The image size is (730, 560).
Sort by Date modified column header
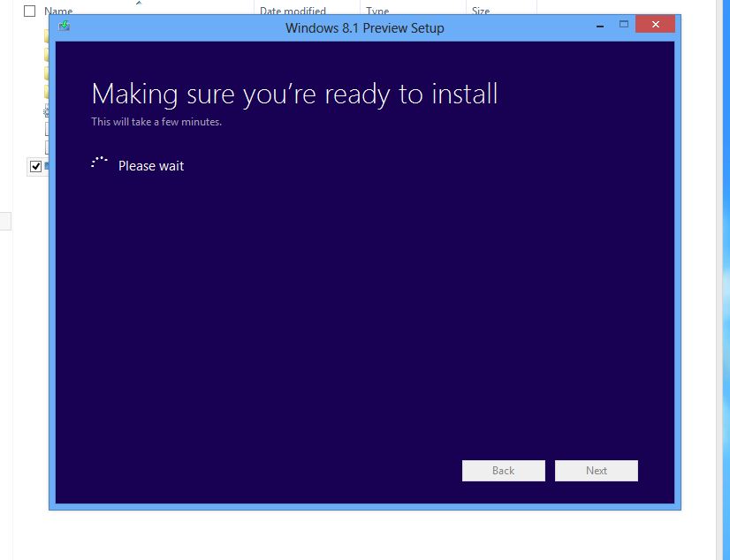click(x=293, y=11)
